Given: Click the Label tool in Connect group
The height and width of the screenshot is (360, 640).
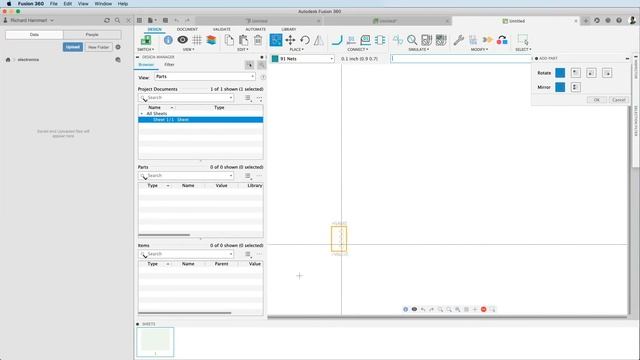Looking at the screenshot, I should pyautogui.click(x=365, y=40).
